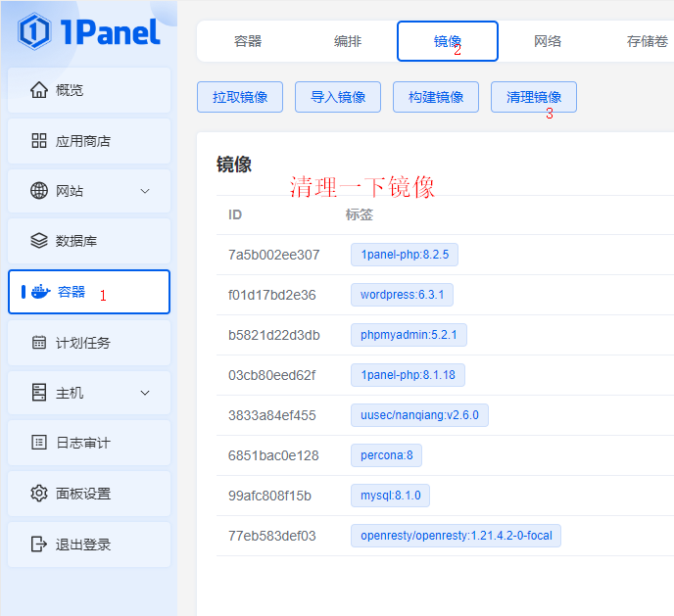Click 退出登录 to log out
This screenshot has height=616, width=674.
coord(89,545)
